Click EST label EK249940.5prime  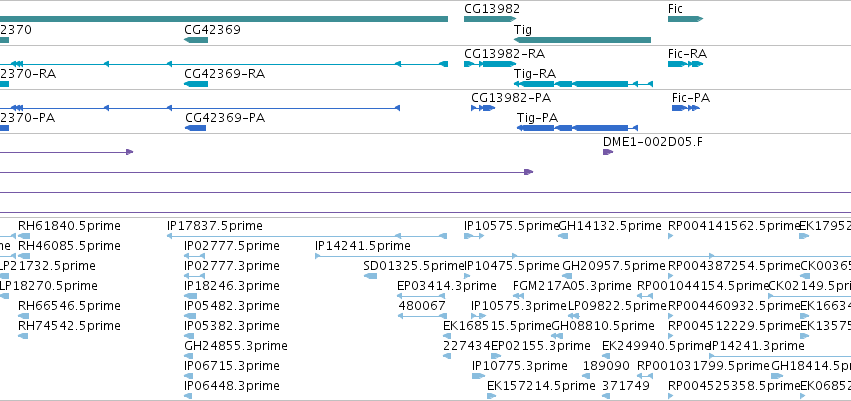point(656,346)
